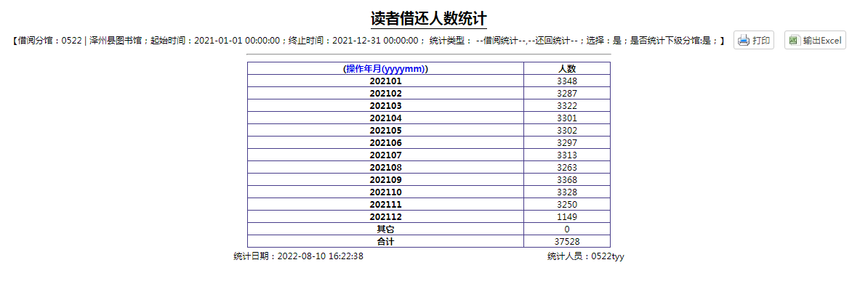Click the value 3328 for 202110
Screen dimensions: 868x289
tap(567, 192)
